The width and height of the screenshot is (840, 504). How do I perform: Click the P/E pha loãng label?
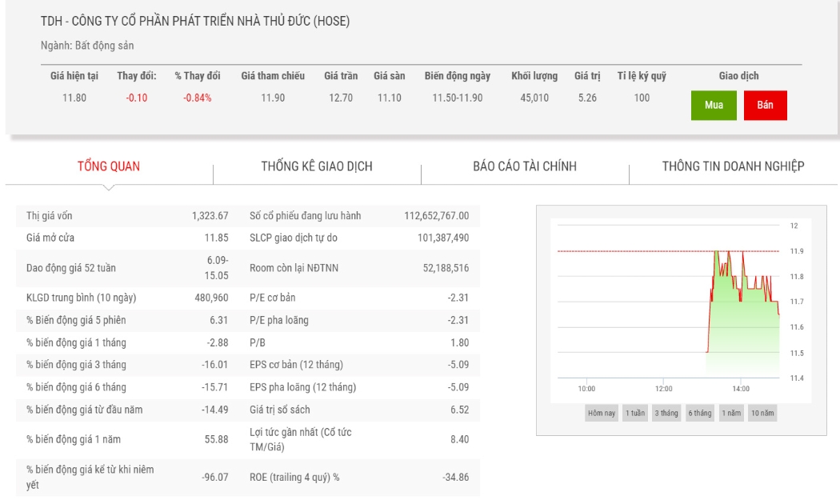(x=278, y=320)
